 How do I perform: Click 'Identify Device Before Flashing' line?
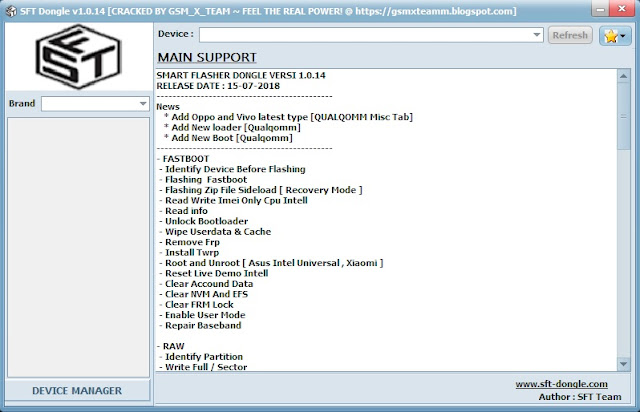[x=232, y=169]
